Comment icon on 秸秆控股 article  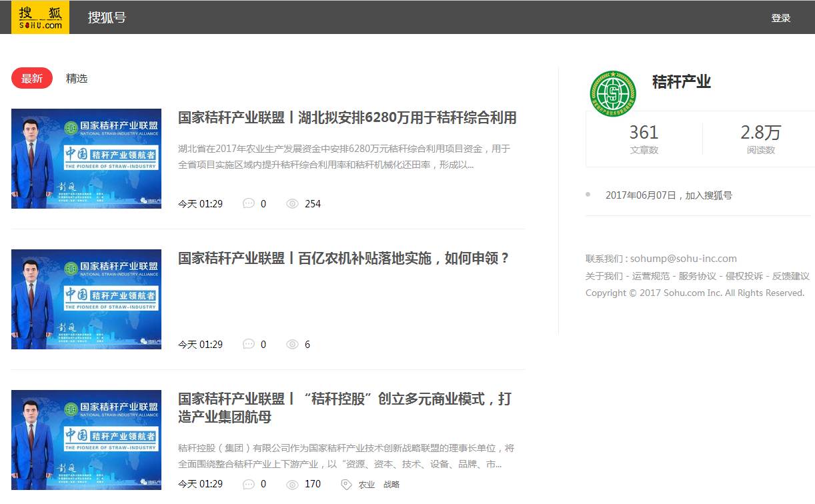pos(249,484)
